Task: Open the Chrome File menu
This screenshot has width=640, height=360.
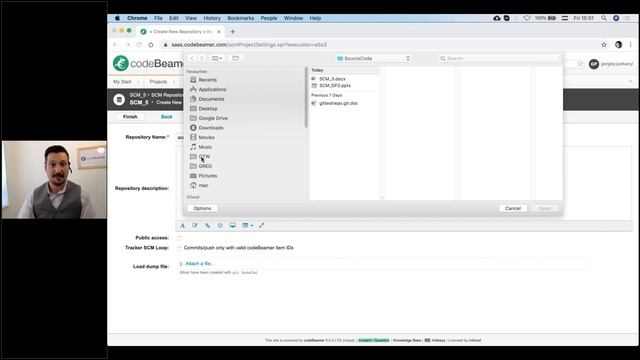Action: click(x=158, y=18)
